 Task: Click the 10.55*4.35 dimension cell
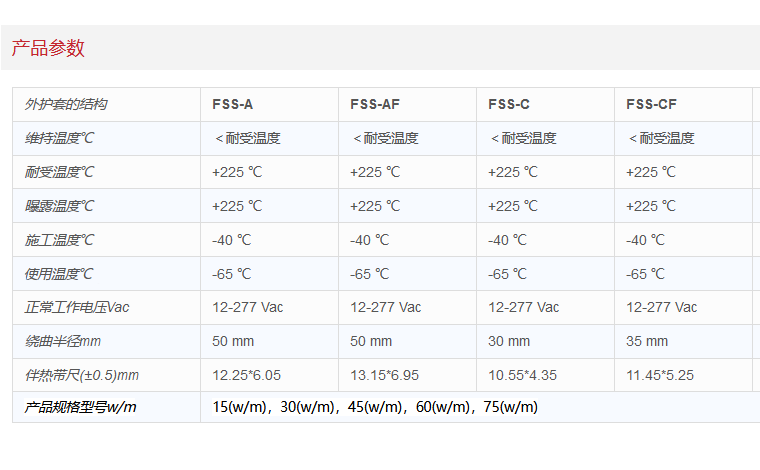pyautogui.click(x=522, y=375)
